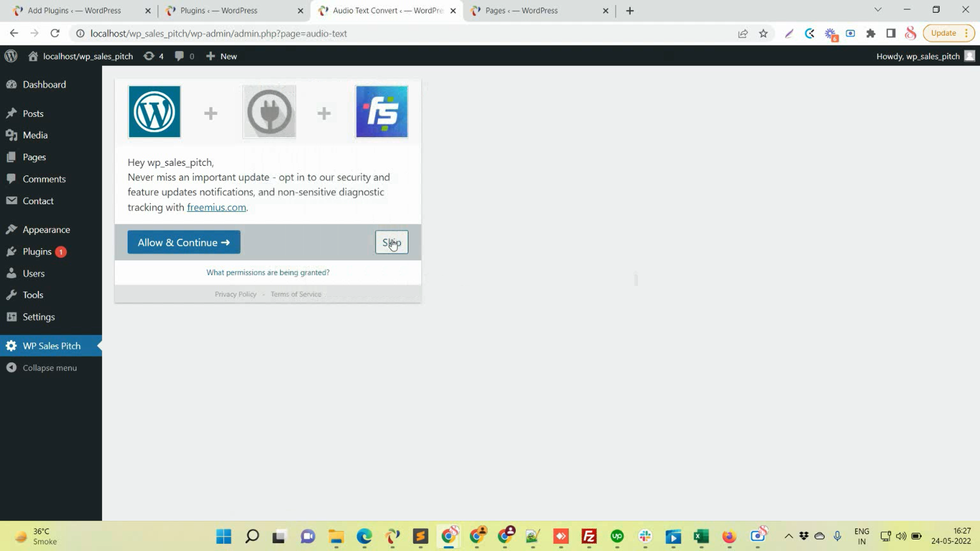Open the updates icon showing 4
980x551 pixels.
[154, 56]
